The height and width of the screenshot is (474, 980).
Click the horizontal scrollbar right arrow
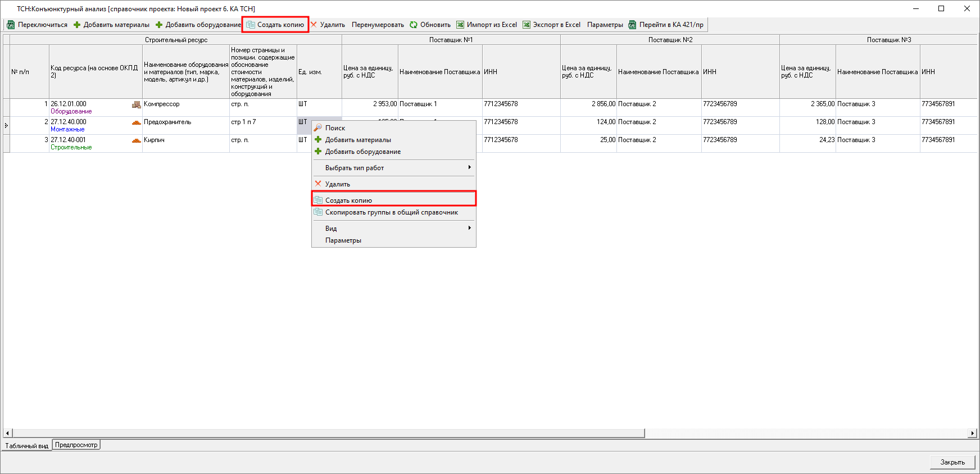pos(973,433)
